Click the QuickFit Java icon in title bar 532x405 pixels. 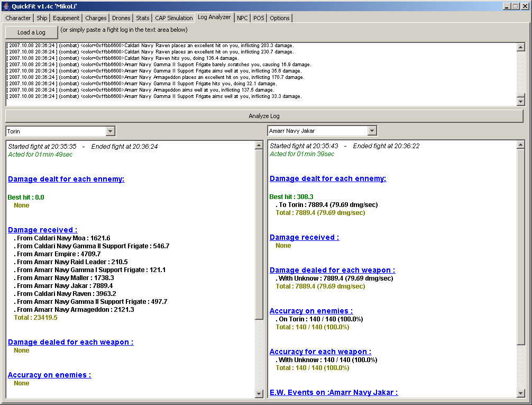tap(6, 6)
